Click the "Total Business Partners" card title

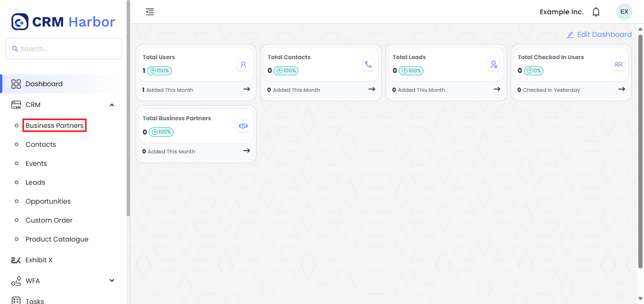(177, 118)
